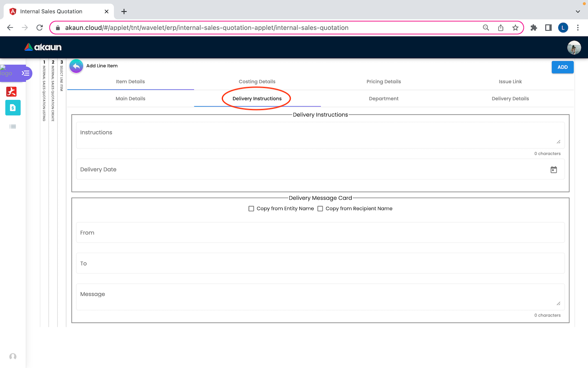Switch to the Department tab
The image size is (588, 368).
point(383,99)
